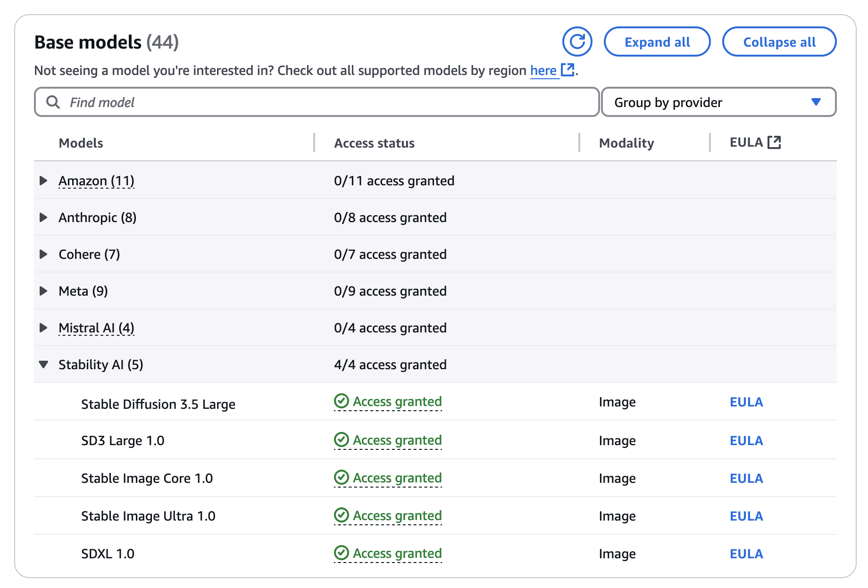
Task: Click Access granted status for Stable Image Core
Action: pos(397,478)
